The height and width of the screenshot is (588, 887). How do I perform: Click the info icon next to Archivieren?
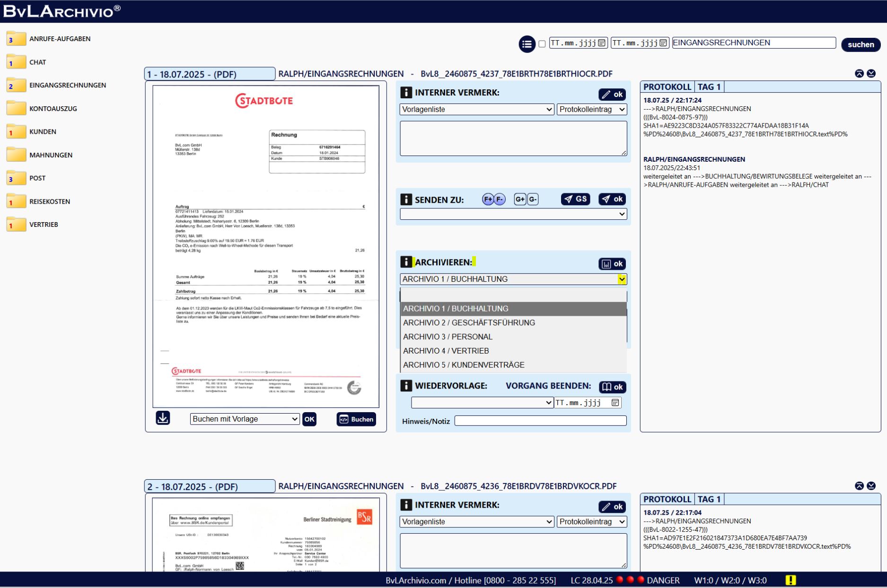click(406, 262)
